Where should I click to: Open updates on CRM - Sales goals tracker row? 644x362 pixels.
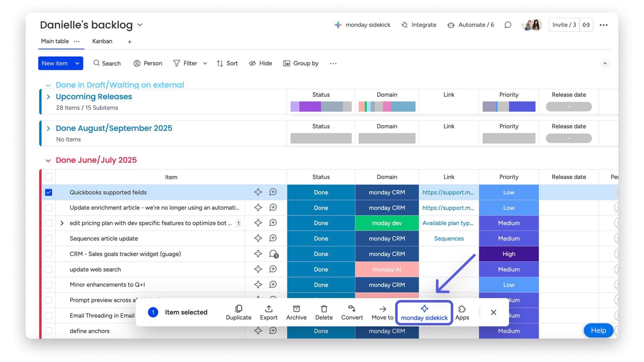[x=274, y=254]
